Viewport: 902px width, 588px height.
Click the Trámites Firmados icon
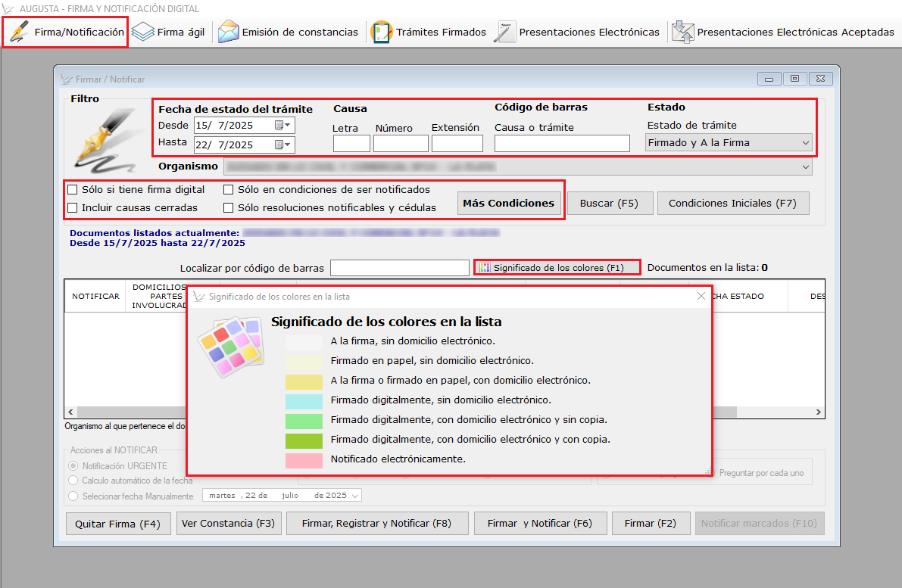[382, 33]
